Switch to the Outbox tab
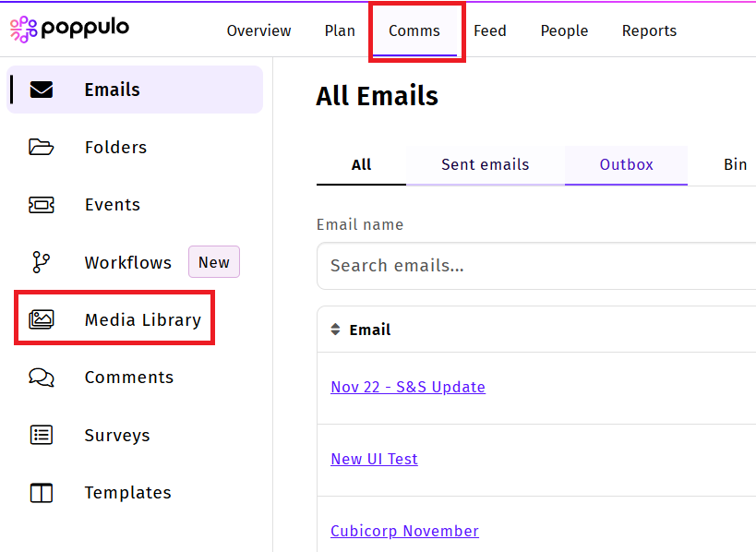Image resolution: width=756 pixels, height=552 pixels. pos(626,164)
